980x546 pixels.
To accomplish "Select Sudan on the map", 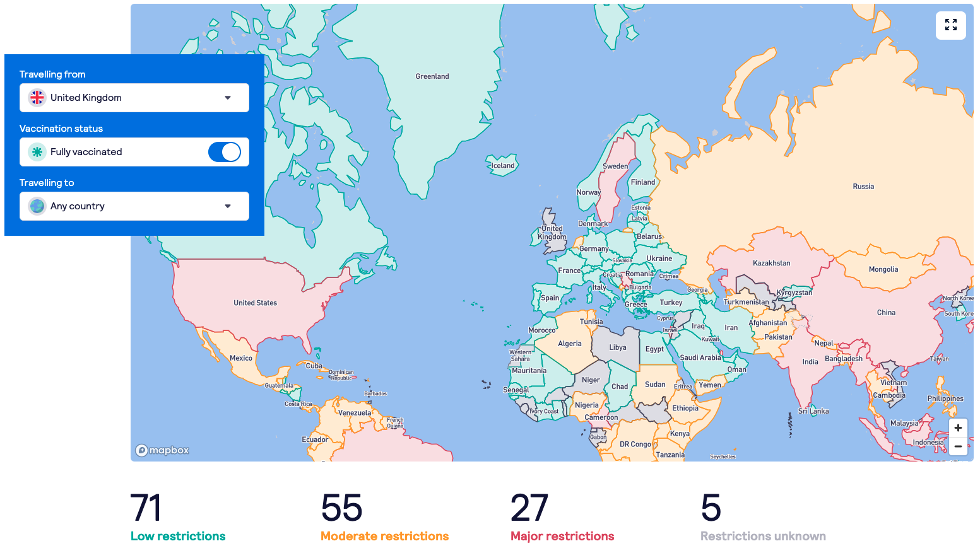I will pyautogui.click(x=655, y=385).
